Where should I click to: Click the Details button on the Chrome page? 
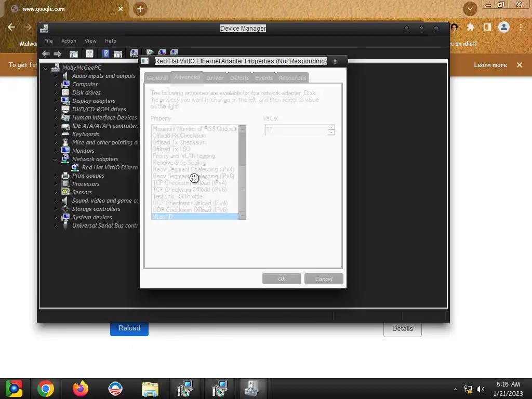tap(403, 328)
